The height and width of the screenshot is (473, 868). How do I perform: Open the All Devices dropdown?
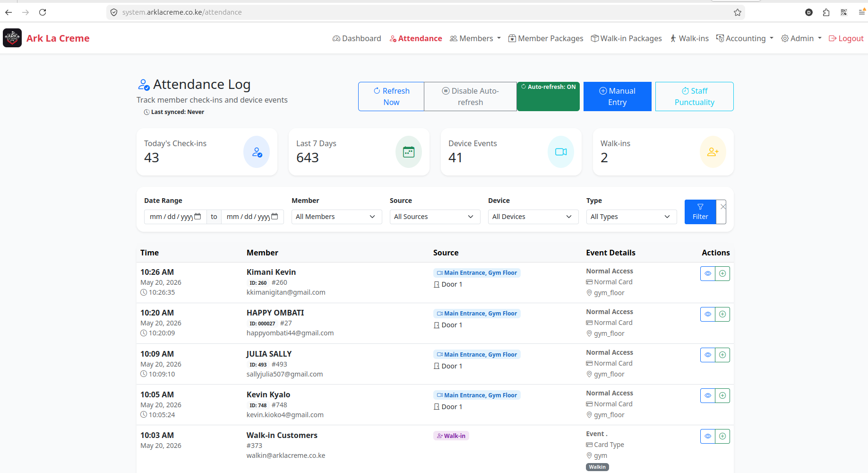[533, 217]
